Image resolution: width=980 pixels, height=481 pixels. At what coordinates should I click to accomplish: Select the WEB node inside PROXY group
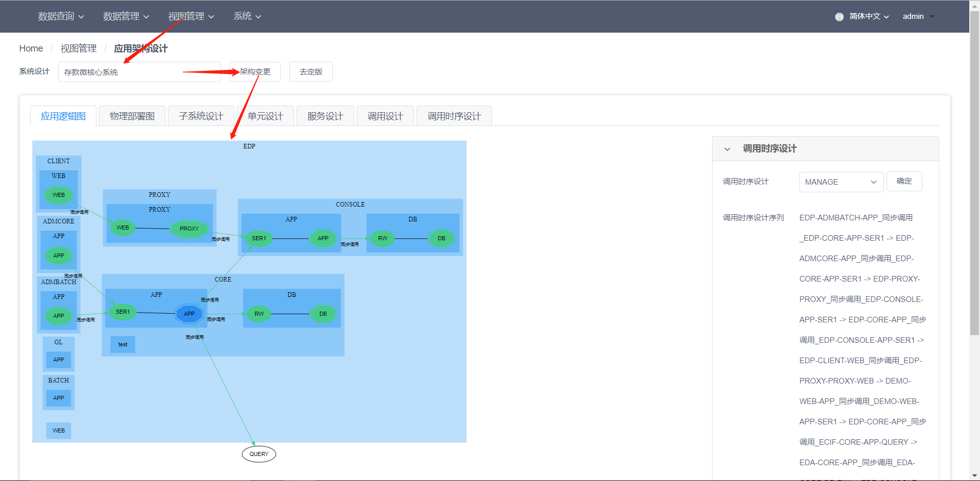[122, 227]
